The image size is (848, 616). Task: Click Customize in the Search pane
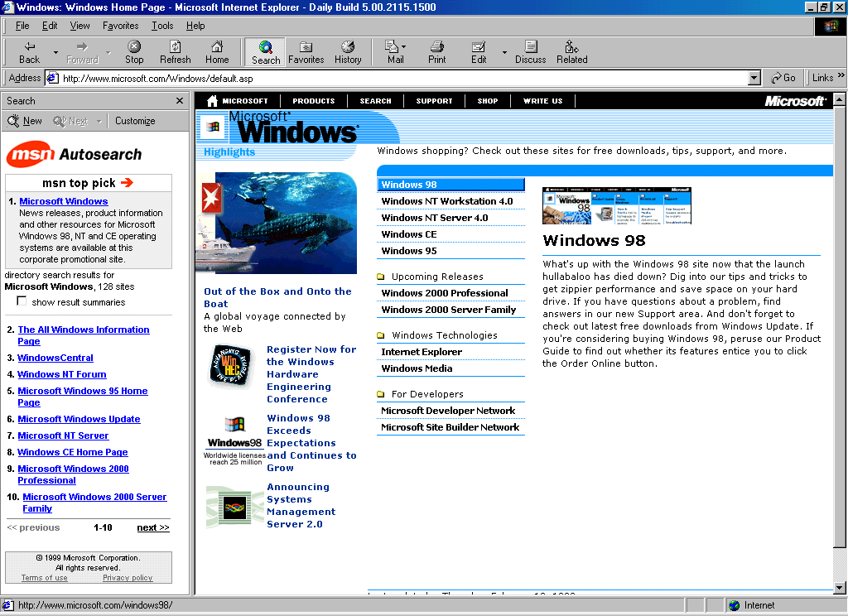(x=135, y=121)
